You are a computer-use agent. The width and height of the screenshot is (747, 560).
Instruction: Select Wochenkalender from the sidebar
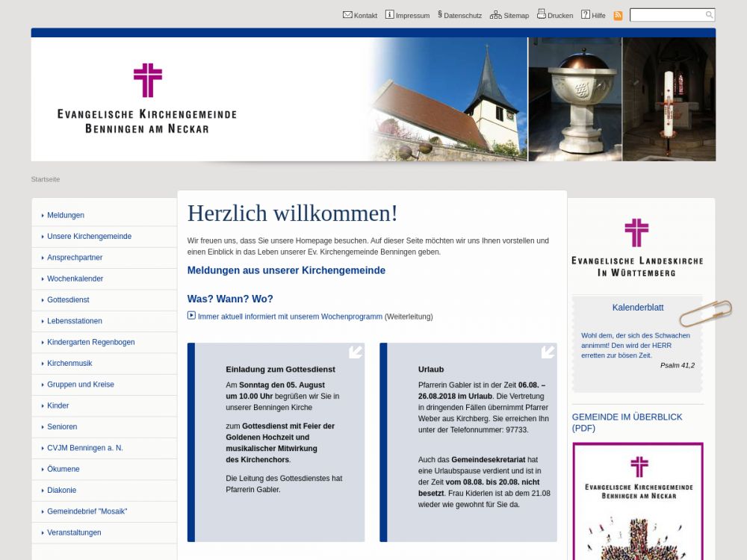point(75,279)
